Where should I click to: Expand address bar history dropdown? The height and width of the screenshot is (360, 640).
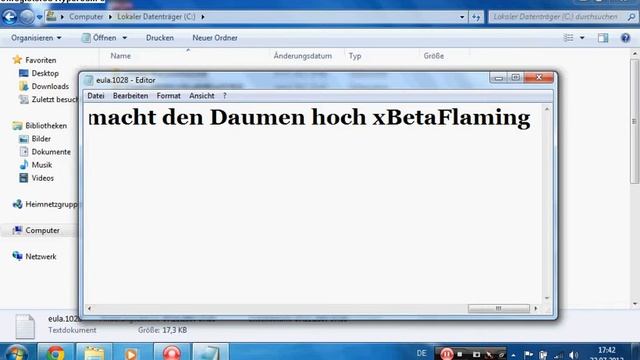462,17
